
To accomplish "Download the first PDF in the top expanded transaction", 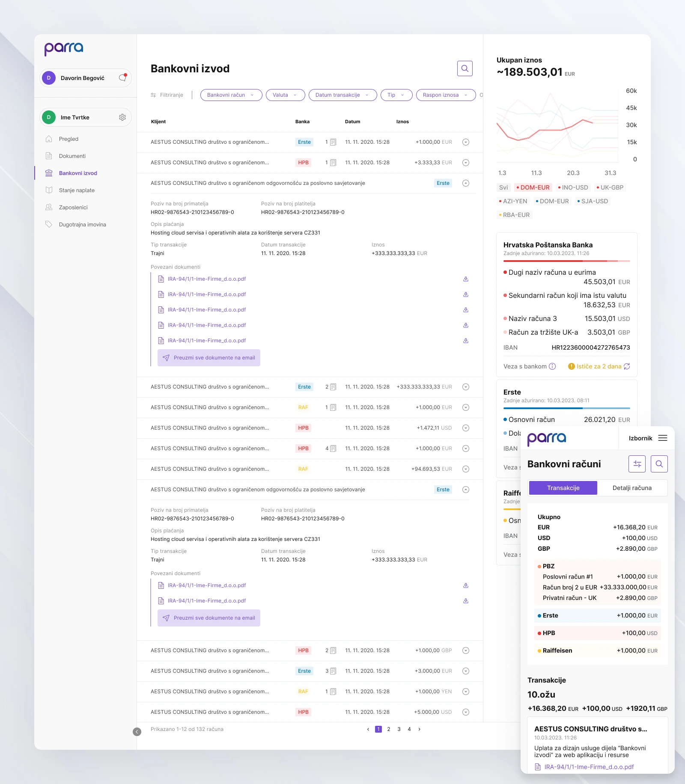I will [x=466, y=279].
